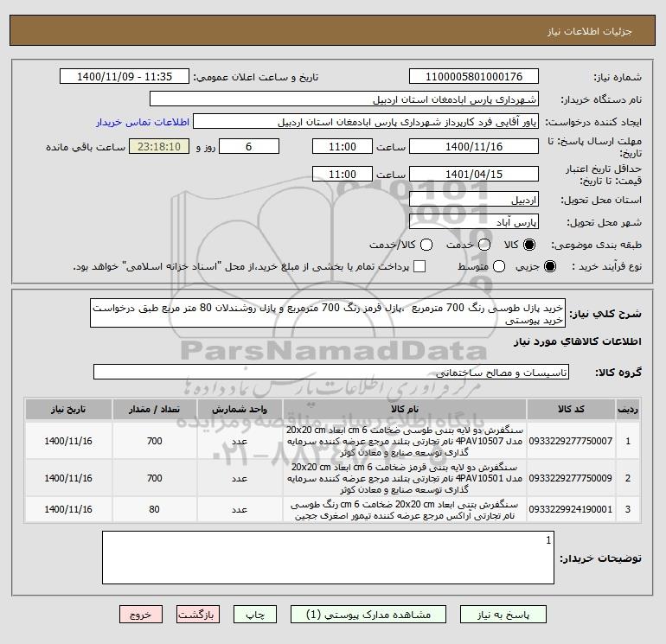Click product code 0933229924190001

571,509
